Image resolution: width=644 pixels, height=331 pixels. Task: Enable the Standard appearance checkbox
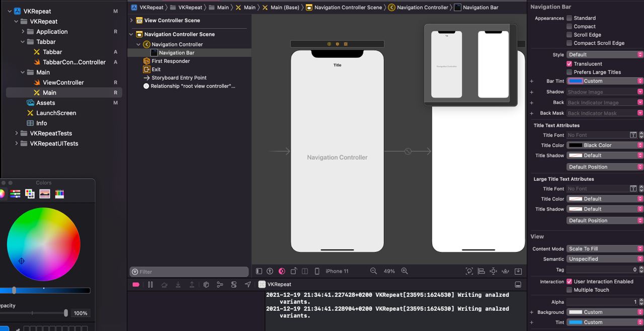(569, 18)
